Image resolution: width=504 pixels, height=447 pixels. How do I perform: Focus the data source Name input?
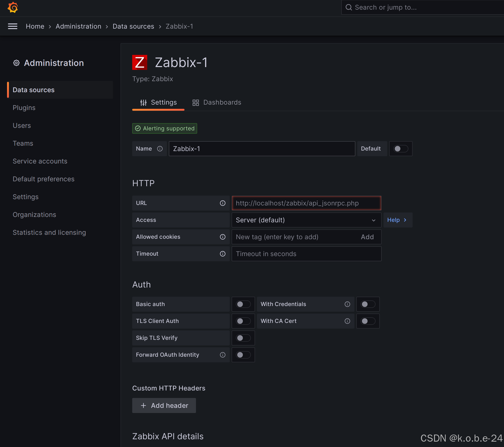click(x=262, y=149)
